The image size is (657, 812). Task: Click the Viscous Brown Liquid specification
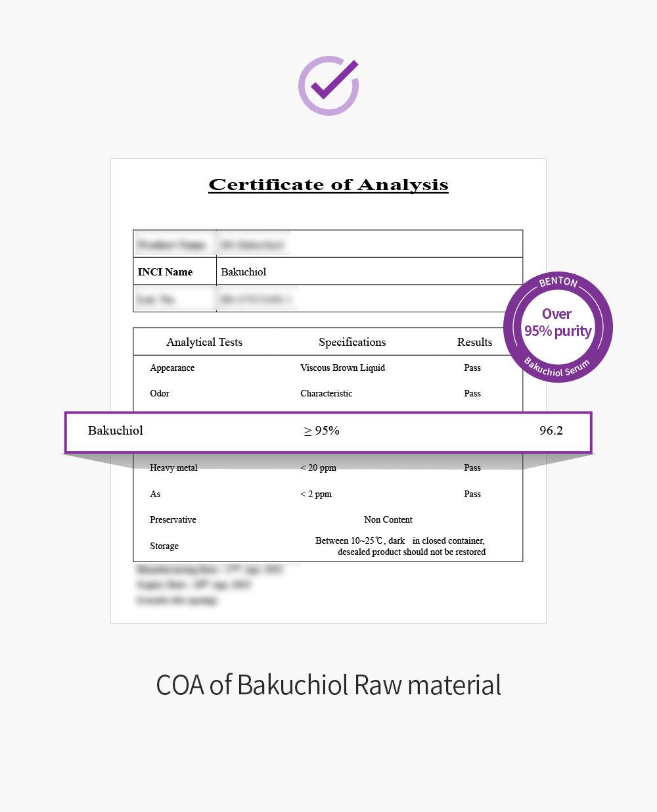tap(342, 368)
